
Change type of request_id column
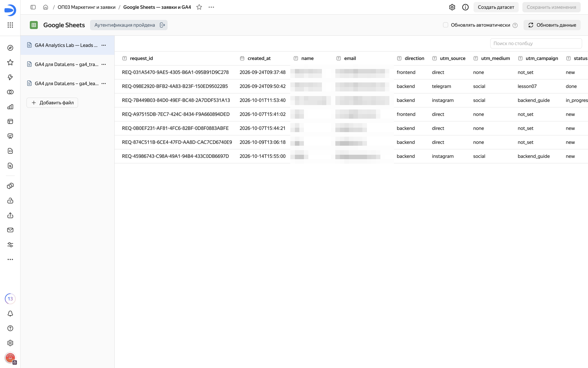pyautogui.click(x=124, y=58)
